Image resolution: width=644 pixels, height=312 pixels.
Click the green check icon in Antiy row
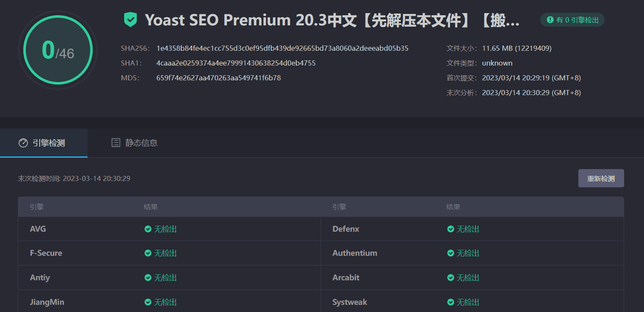tap(148, 278)
